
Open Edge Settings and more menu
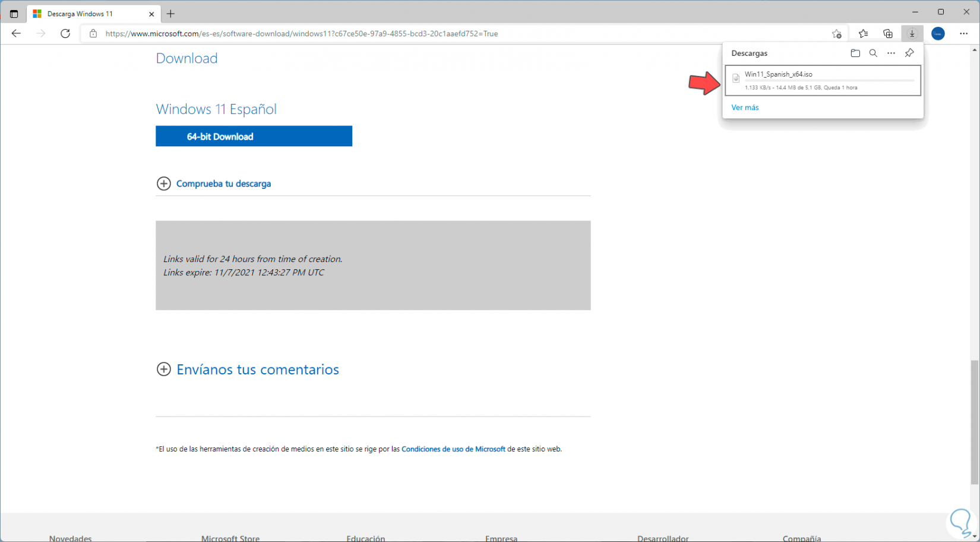pos(963,34)
